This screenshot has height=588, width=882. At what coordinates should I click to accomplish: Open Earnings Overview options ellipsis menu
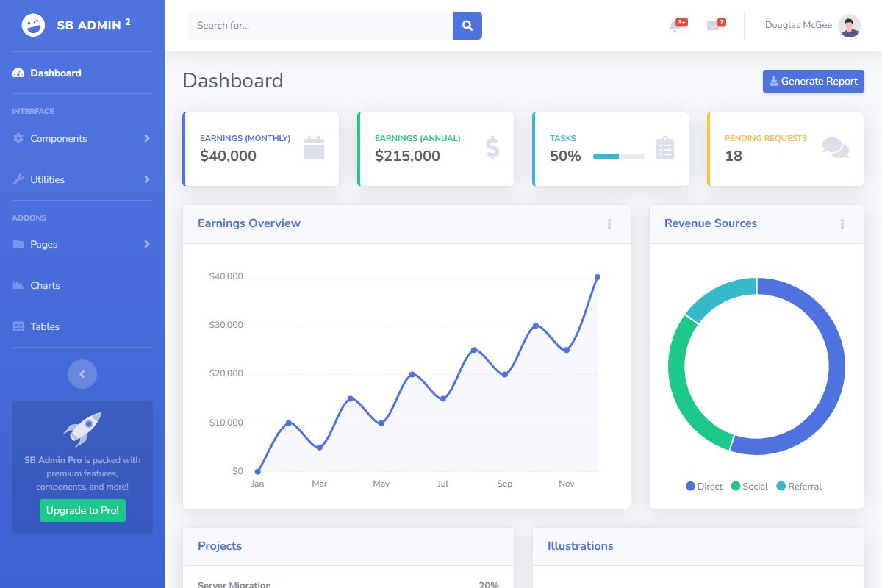point(609,224)
